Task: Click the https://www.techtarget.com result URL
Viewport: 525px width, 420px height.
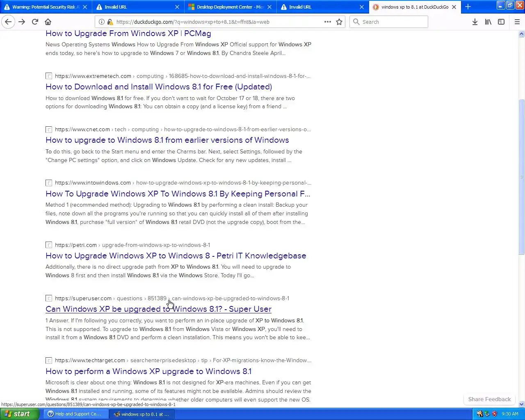Action: pos(90,360)
